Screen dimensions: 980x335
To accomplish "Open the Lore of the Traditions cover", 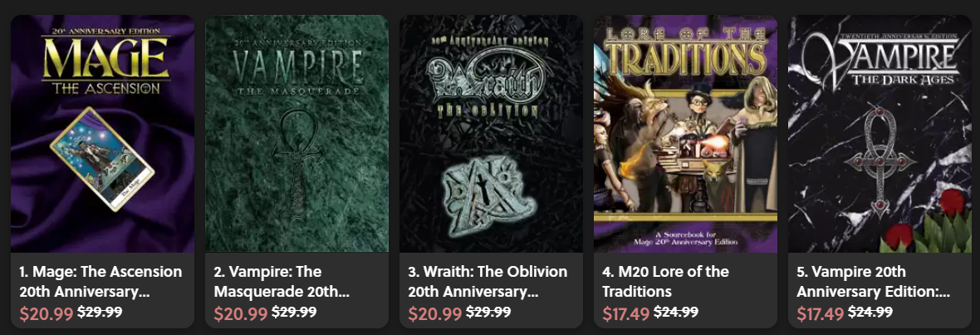I will [686, 134].
